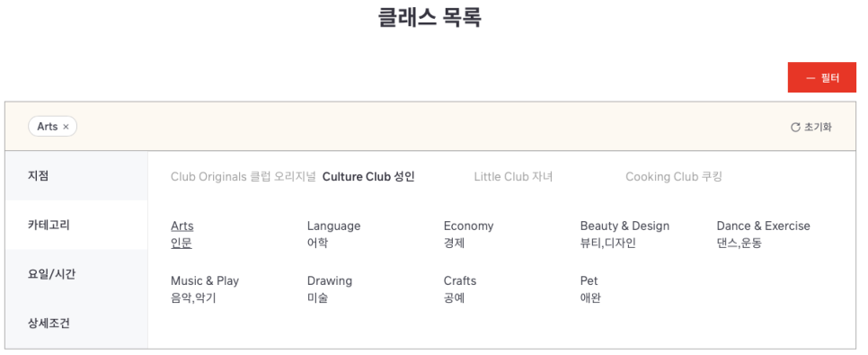The height and width of the screenshot is (355, 868).
Task: Toggle the Arts 인문 category
Action: click(x=182, y=235)
